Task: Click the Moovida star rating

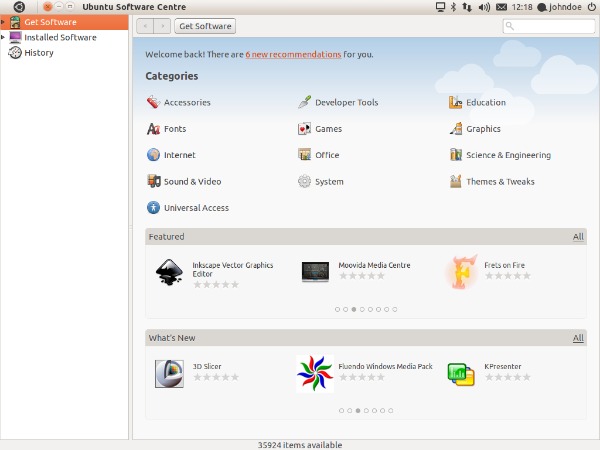Action: 362,276
